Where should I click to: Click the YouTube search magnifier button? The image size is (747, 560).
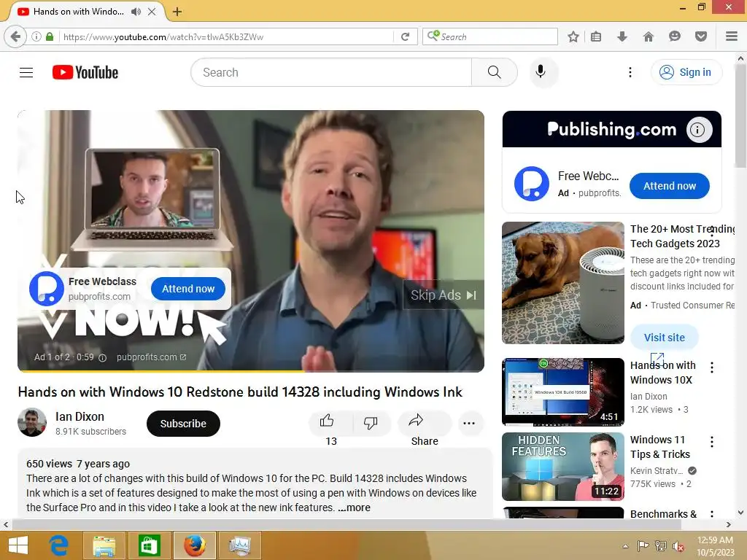[494, 72]
